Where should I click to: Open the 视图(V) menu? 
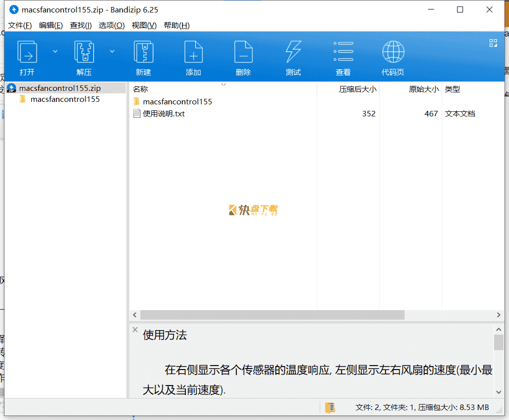tap(144, 25)
